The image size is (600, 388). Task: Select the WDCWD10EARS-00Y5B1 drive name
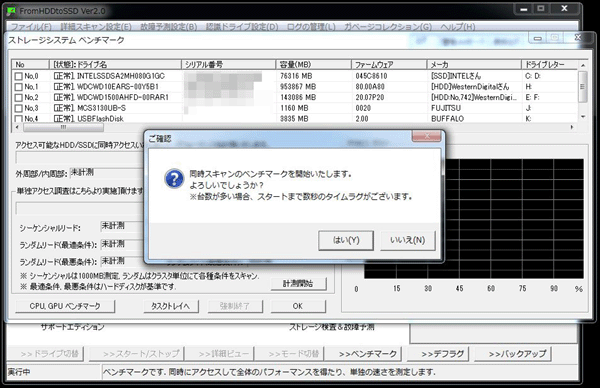point(118,87)
